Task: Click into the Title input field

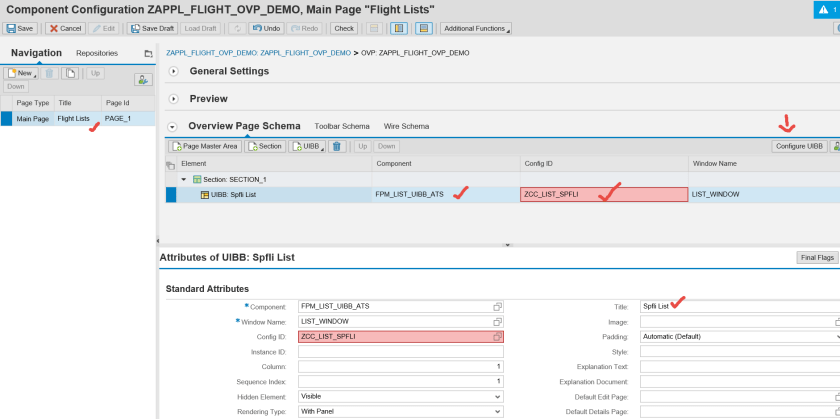Action: 737,306
